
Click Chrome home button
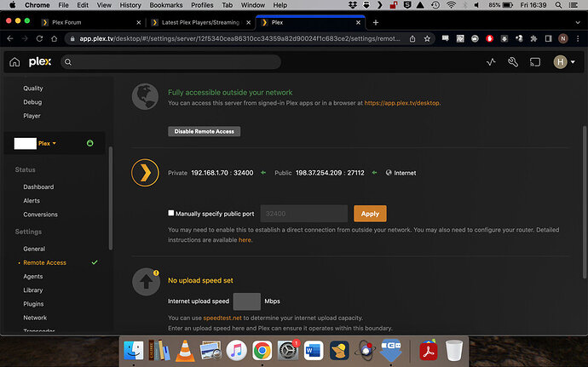(54, 38)
